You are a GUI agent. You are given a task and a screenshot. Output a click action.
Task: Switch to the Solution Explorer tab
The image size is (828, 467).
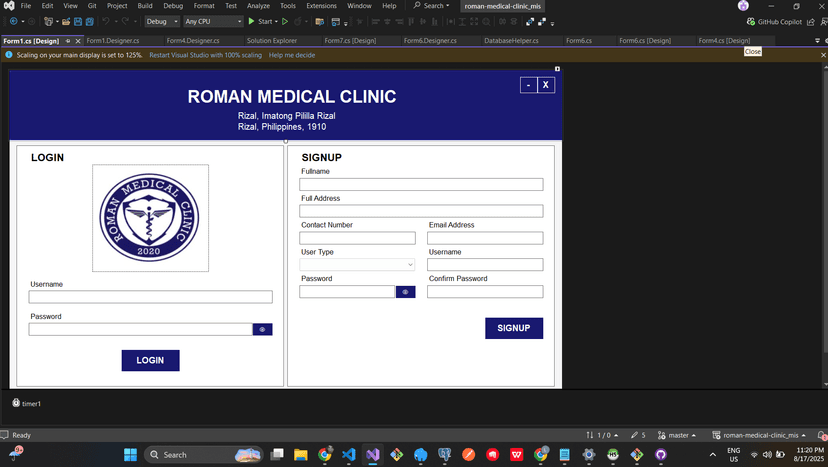tap(271, 41)
